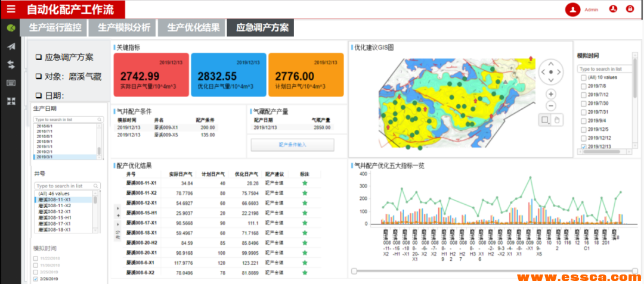Toggle the (All) 10 values checkbox
The height and width of the screenshot is (284, 644).
[584, 77]
